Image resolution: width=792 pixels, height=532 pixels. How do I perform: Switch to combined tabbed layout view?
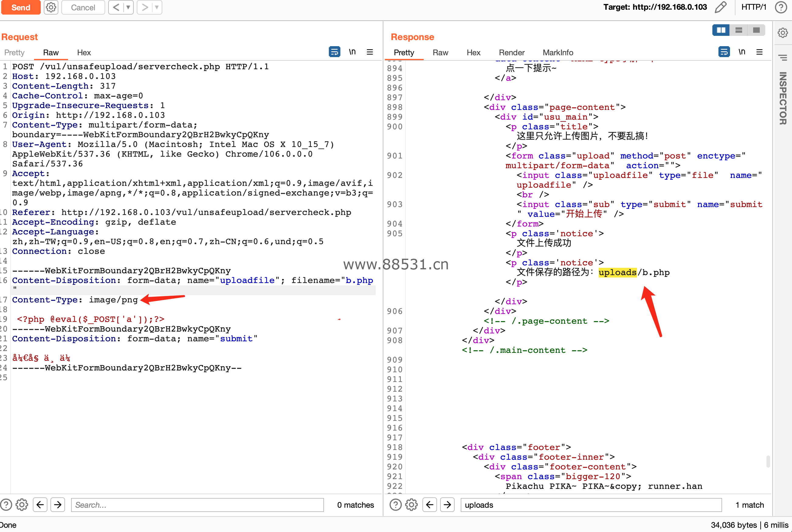point(756,30)
